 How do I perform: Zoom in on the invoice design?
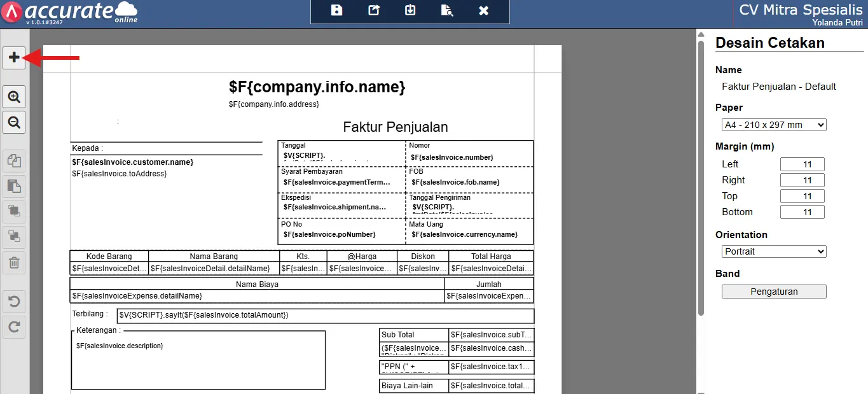14,97
